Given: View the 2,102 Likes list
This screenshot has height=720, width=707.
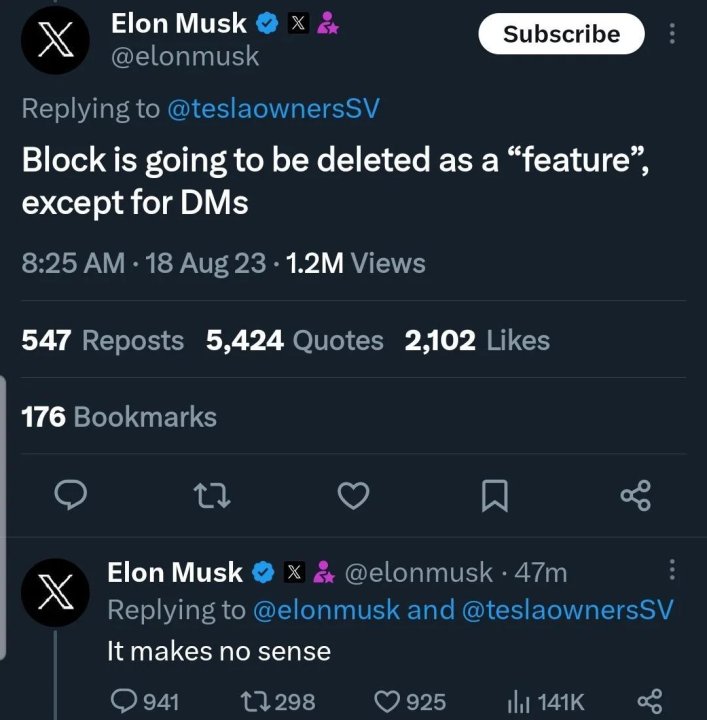Looking at the screenshot, I should [x=477, y=341].
